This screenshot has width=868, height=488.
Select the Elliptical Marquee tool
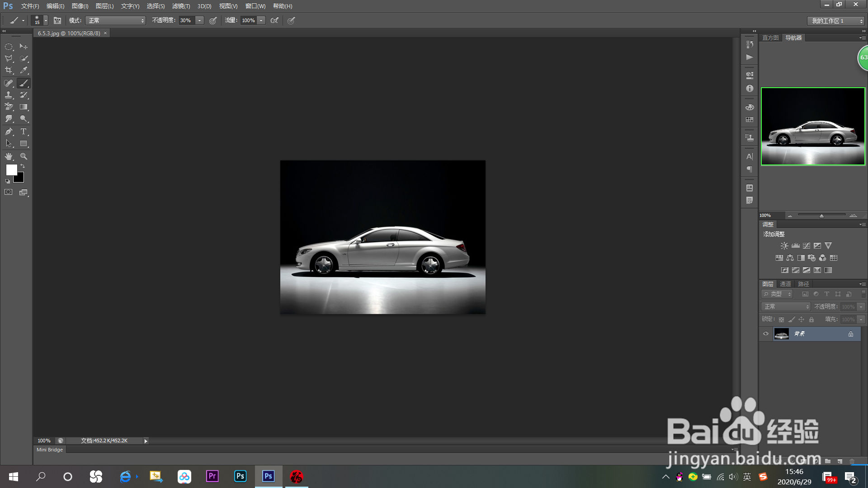(x=9, y=47)
